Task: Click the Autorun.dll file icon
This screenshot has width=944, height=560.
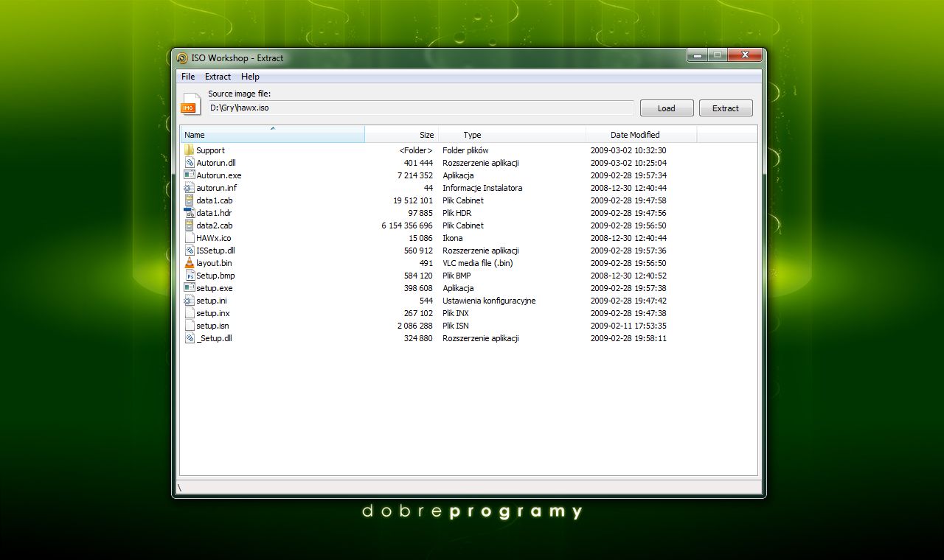Action: pos(190,163)
